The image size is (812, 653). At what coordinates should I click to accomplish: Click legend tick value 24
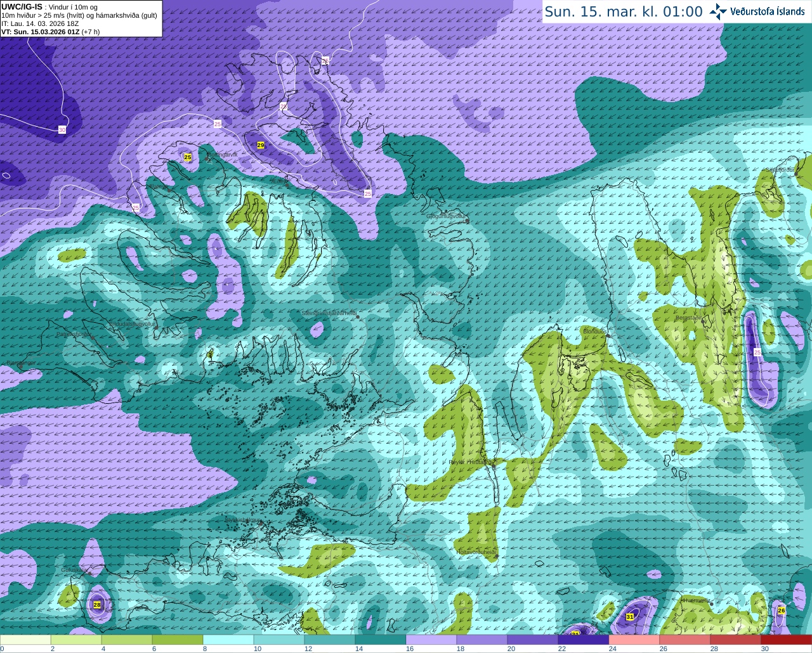[612, 649]
